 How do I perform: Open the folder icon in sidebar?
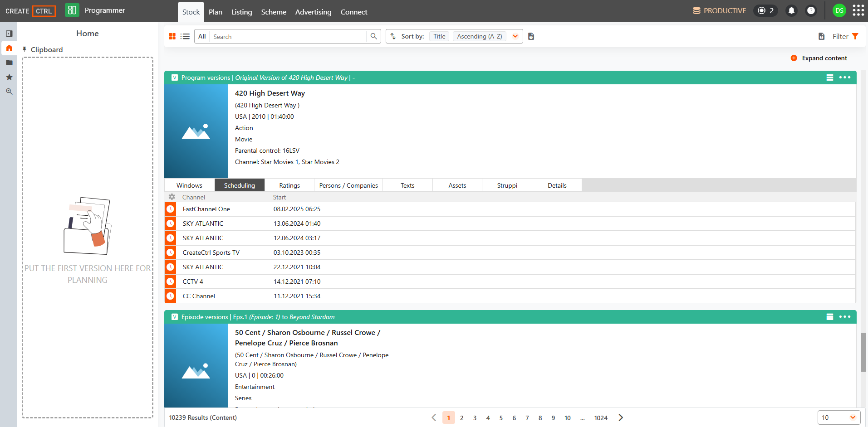click(x=9, y=63)
